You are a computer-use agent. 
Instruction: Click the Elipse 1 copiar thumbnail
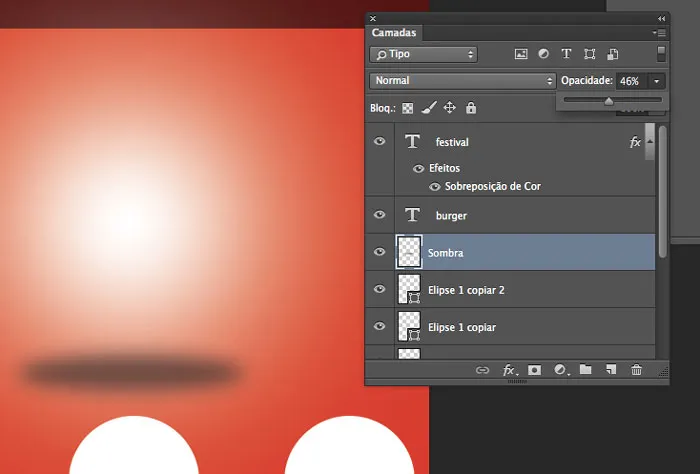(409, 326)
